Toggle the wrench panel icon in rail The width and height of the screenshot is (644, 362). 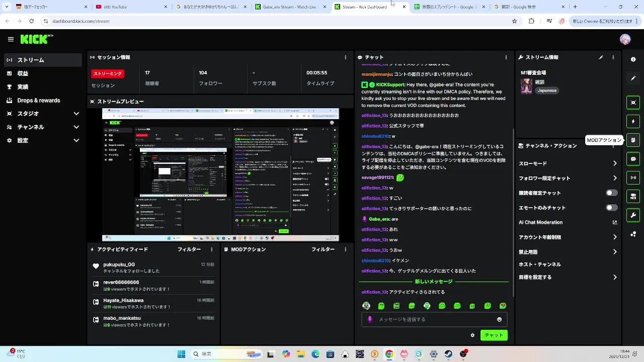click(x=633, y=215)
